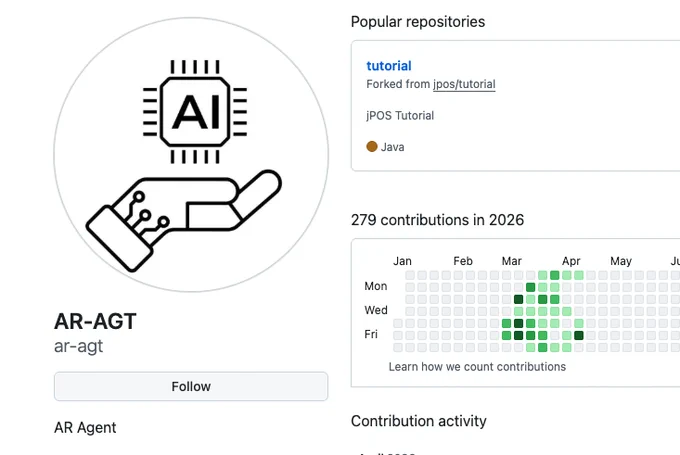Image resolution: width=680 pixels, height=455 pixels.
Task: Open the jpos/tutorial fork source link
Action: click(464, 84)
